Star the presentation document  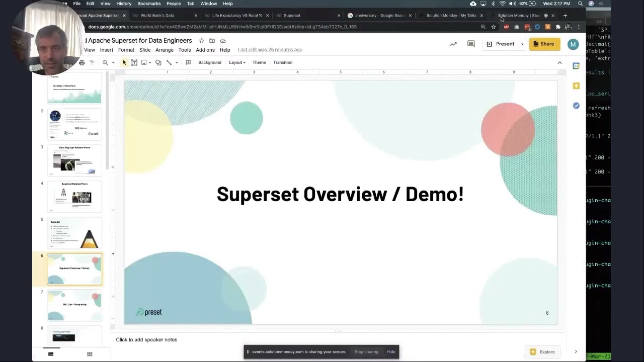coord(201,41)
